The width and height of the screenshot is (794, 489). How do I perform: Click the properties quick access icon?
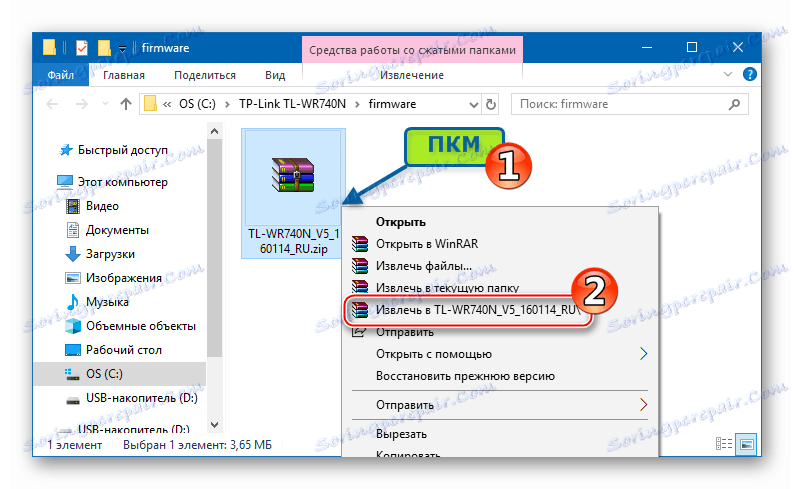[82, 48]
